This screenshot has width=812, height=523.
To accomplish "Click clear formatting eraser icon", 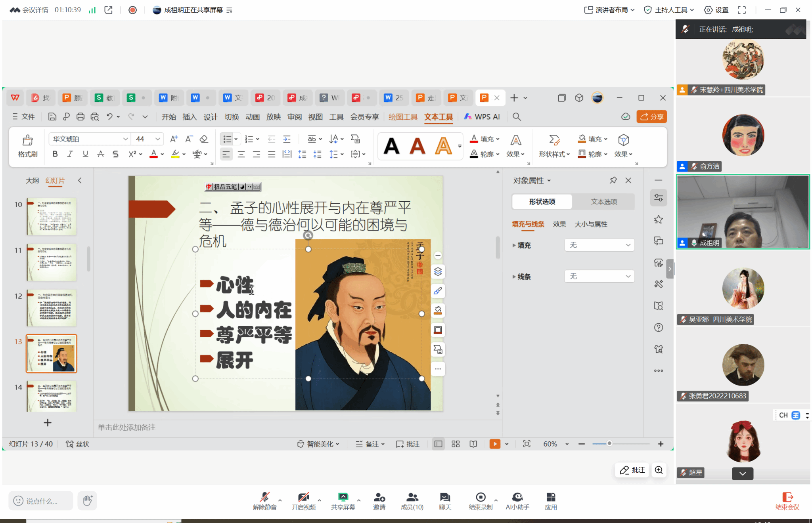I will click(204, 139).
